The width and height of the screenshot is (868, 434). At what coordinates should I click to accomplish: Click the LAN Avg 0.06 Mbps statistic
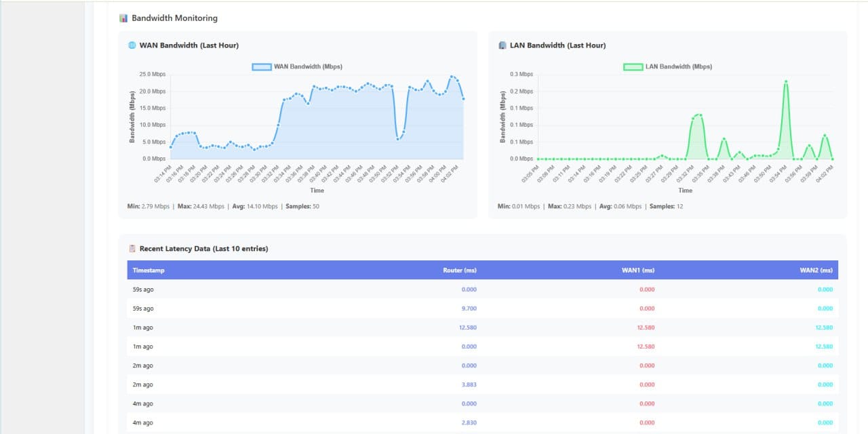(620, 206)
